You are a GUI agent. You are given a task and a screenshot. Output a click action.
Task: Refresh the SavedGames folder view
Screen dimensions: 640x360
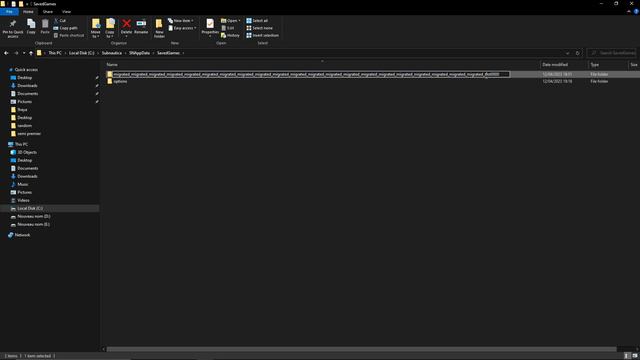[577, 53]
